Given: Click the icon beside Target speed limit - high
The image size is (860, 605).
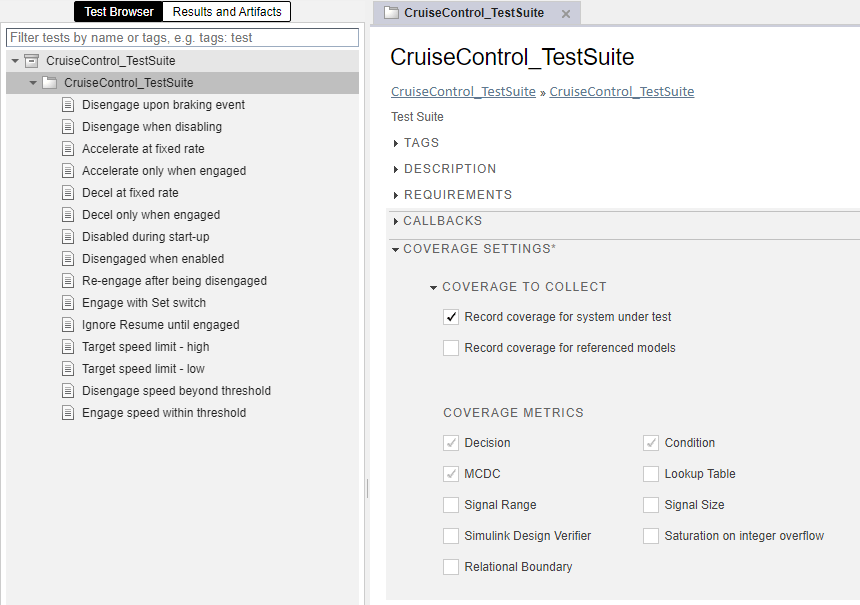Looking at the screenshot, I should click(68, 347).
